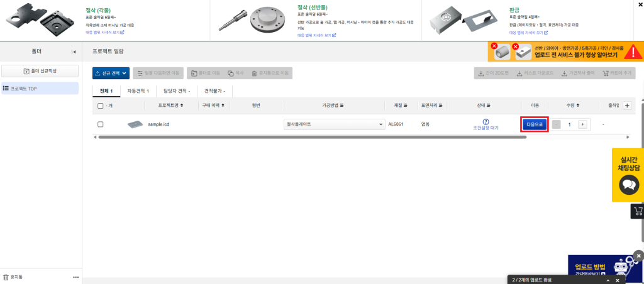Open the 절삭플레이트 machining method dropdown
Viewport: 644px width, 284px height.
point(333,124)
